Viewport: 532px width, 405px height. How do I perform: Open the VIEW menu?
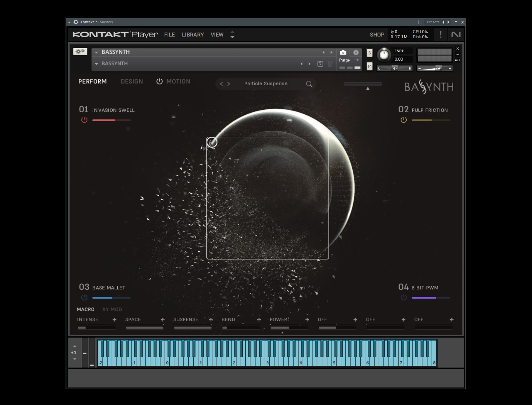pos(217,35)
